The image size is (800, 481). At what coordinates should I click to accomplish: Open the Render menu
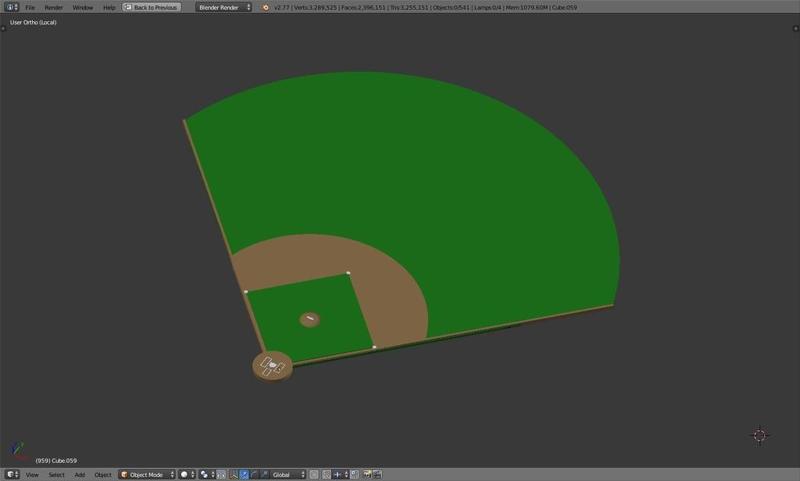[54, 8]
